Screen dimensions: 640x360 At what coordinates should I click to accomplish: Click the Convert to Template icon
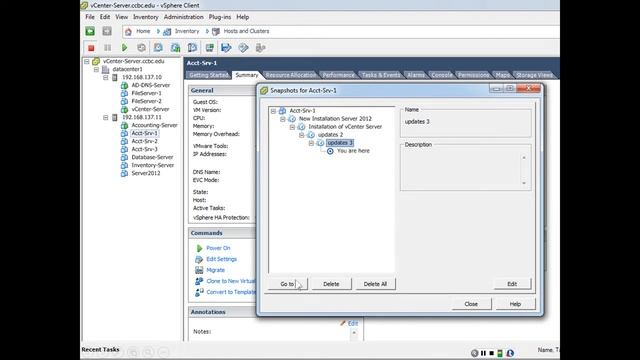click(199, 292)
